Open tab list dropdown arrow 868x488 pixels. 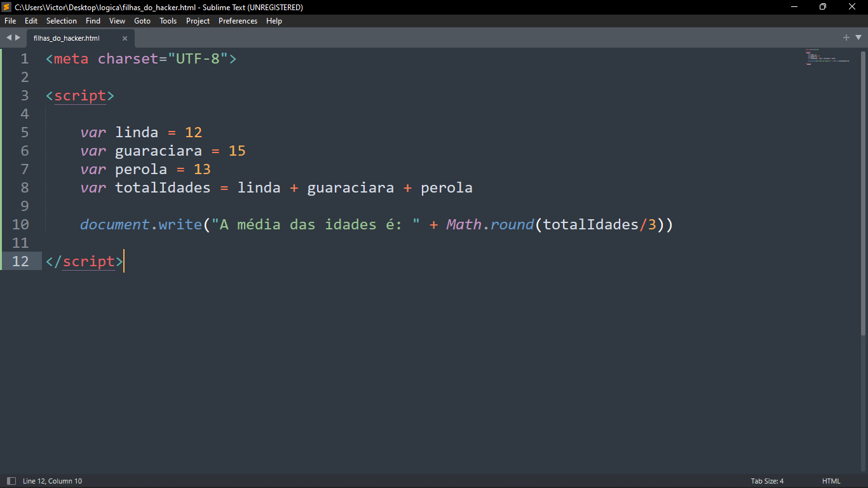point(857,38)
